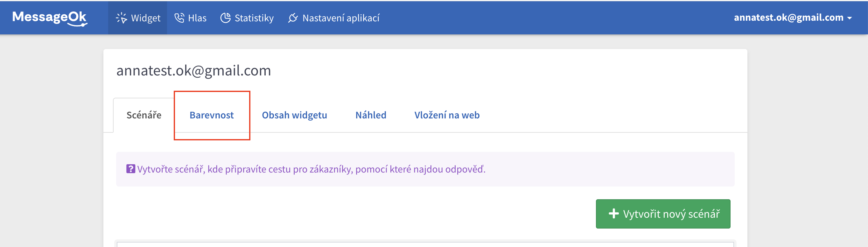This screenshot has width=868, height=247.
Task: Select the Obsah widgetu tab
Action: (x=294, y=115)
